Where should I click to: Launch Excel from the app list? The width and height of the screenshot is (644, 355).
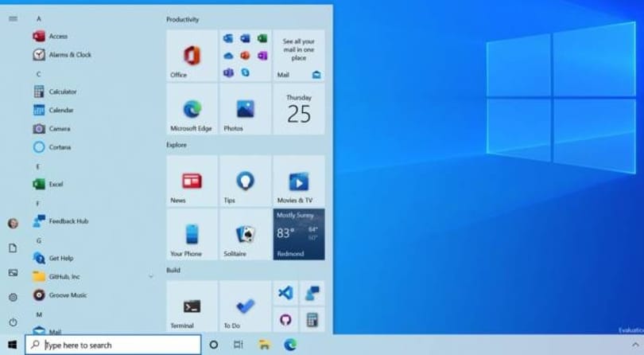[48, 185]
